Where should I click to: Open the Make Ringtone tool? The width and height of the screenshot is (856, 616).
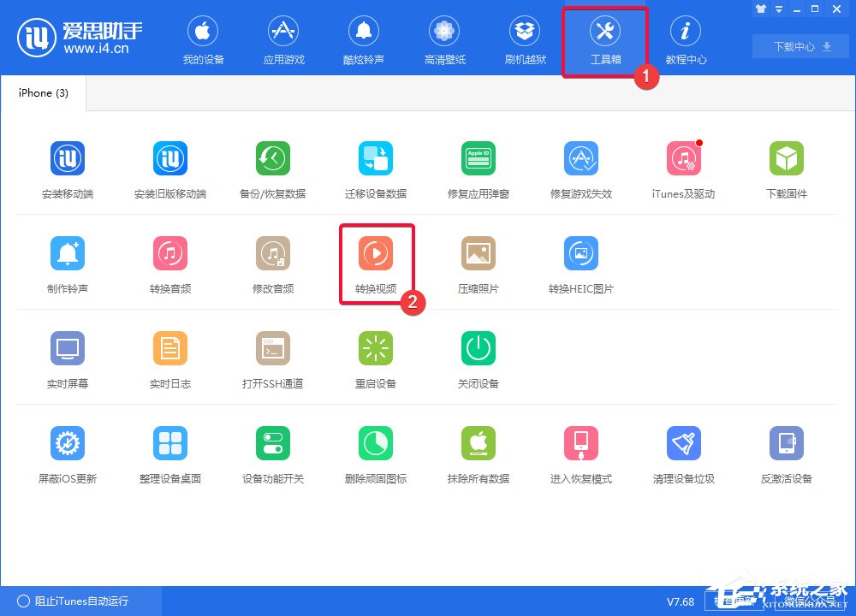click(x=67, y=261)
